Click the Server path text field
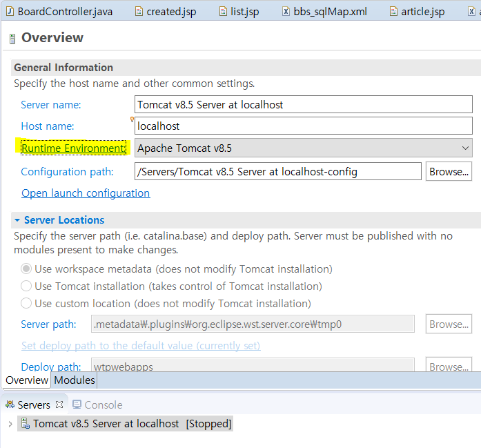This screenshot has height=448, width=481. coord(253,324)
